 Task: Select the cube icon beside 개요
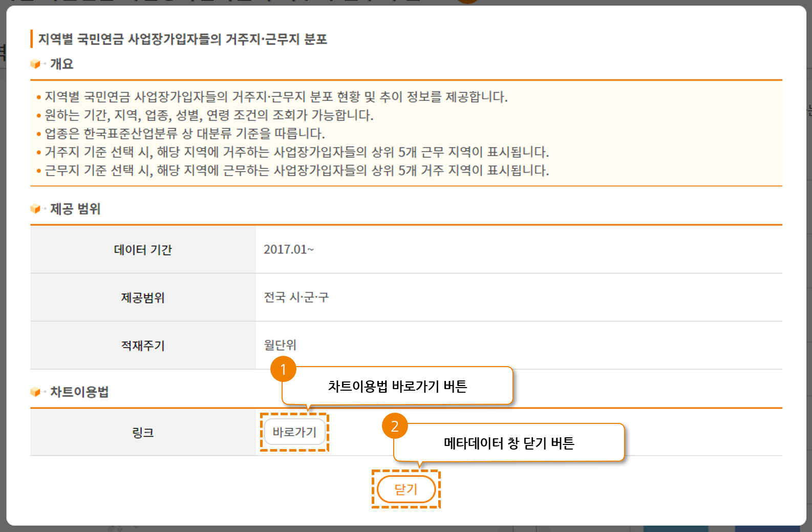35,64
